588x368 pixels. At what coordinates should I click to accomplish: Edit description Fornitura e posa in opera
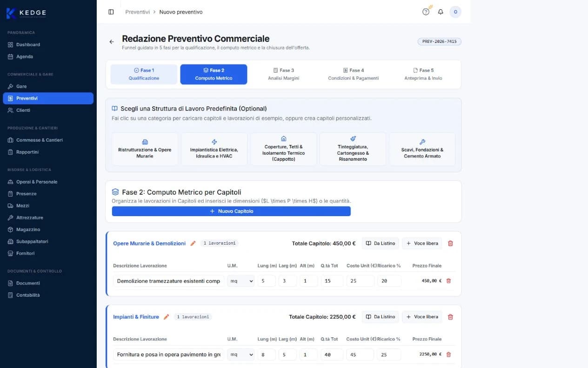169,354
